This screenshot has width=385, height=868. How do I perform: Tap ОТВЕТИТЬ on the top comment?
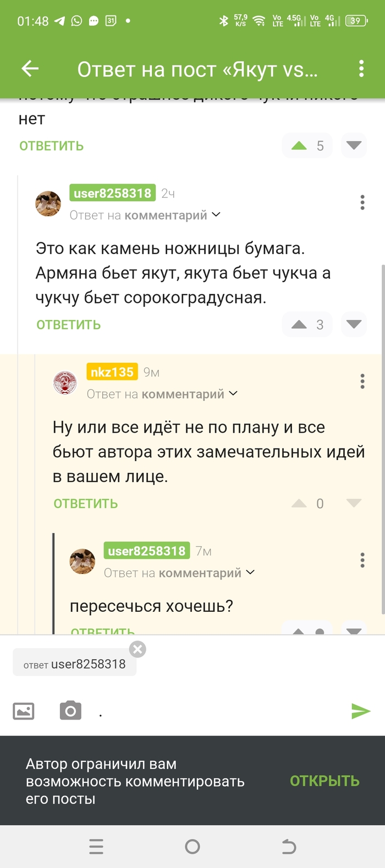[51, 146]
